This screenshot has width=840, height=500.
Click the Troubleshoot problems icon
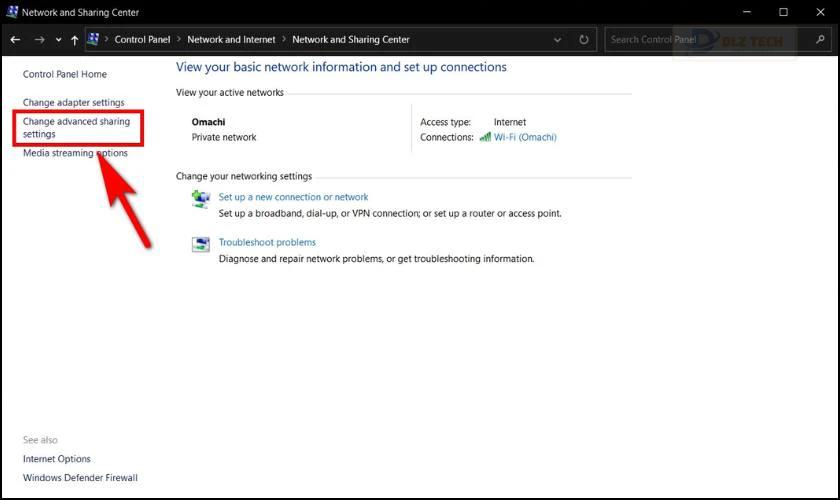tap(201, 244)
